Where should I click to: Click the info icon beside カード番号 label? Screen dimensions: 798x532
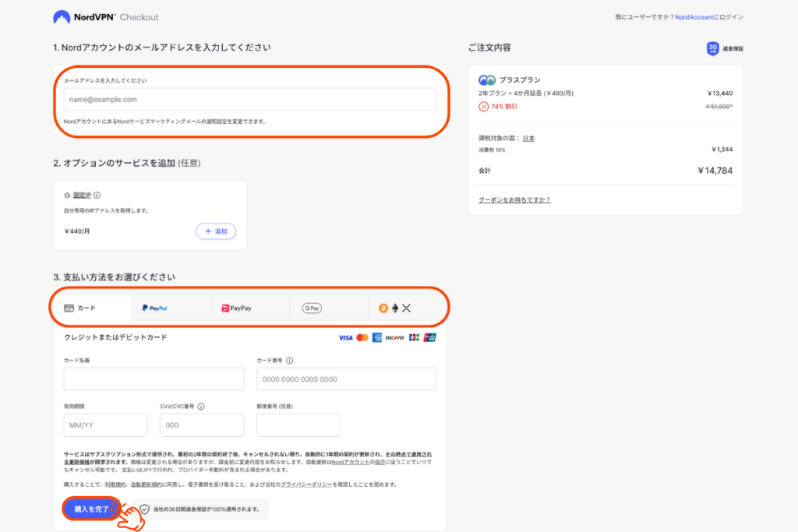(x=289, y=361)
